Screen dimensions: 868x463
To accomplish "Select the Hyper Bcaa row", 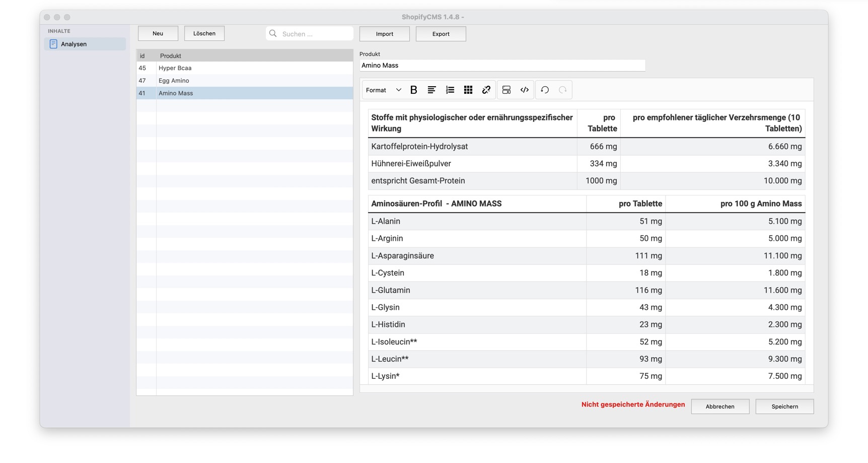I will click(x=245, y=68).
